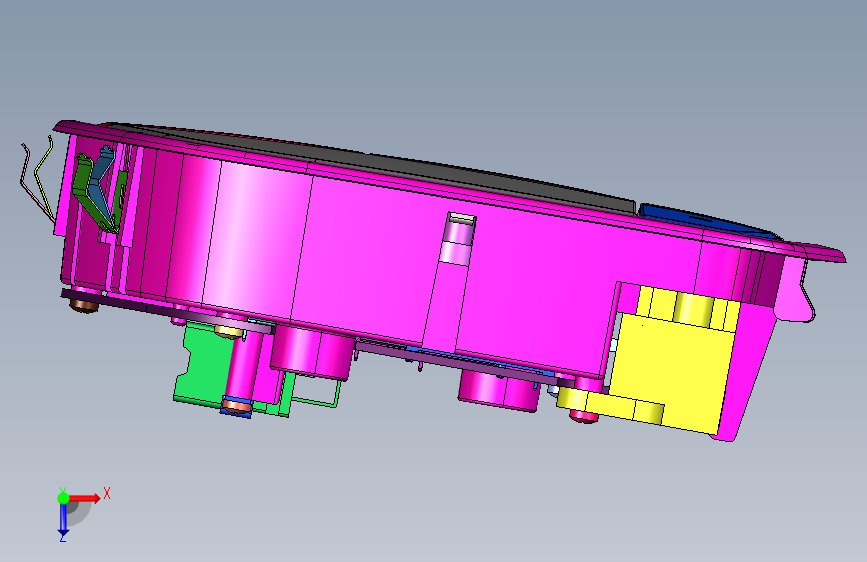Select the magenta cylinder boss near the yellow arm
This screenshot has width=867, height=562.
(x=498, y=391)
